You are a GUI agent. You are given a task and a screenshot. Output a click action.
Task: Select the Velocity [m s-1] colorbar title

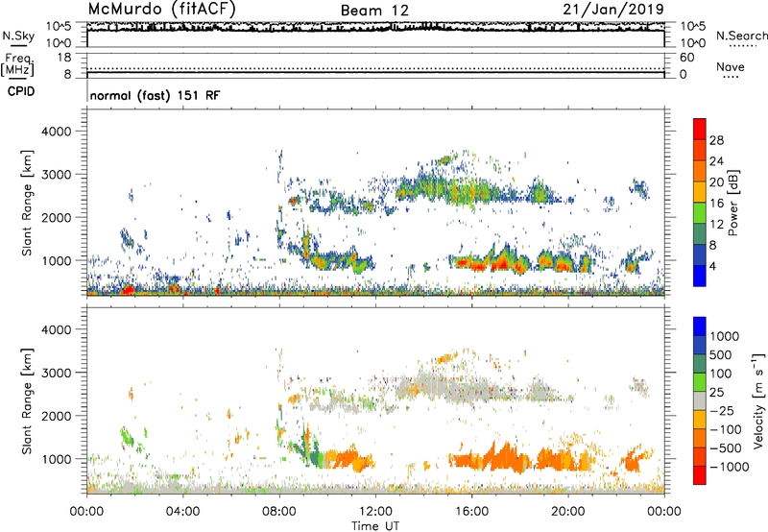pos(758,400)
